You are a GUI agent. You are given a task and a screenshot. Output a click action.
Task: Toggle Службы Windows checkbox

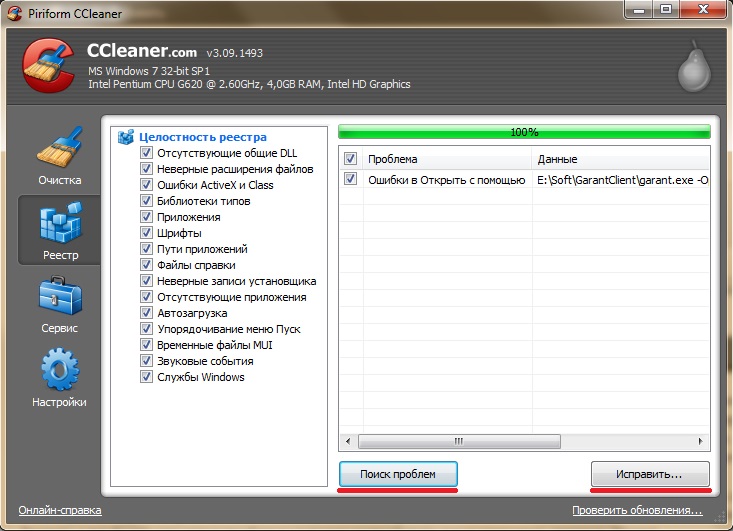pyautogui.click(x=146, y=376)
